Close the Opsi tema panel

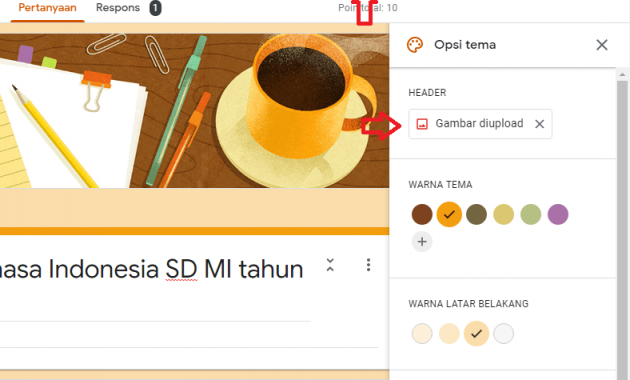[x=601, y=45]
